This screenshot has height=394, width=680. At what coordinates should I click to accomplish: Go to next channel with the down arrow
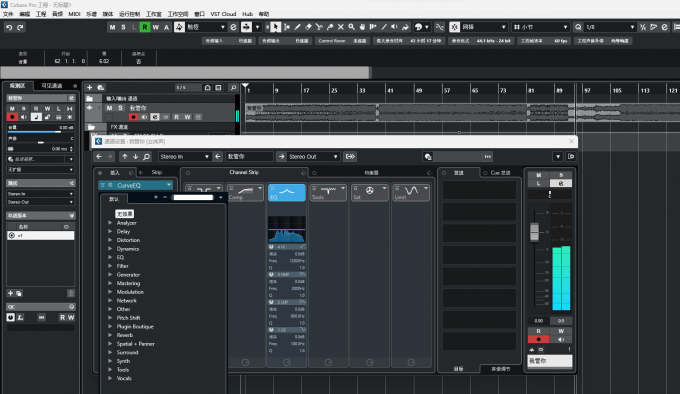pyautogui.click(x=136, y=156)
